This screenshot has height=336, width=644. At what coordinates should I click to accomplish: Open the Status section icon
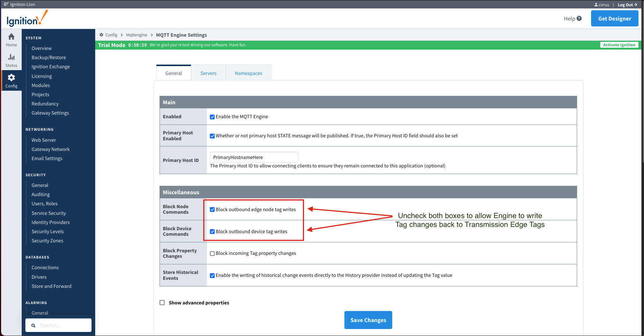coord(11,57)
